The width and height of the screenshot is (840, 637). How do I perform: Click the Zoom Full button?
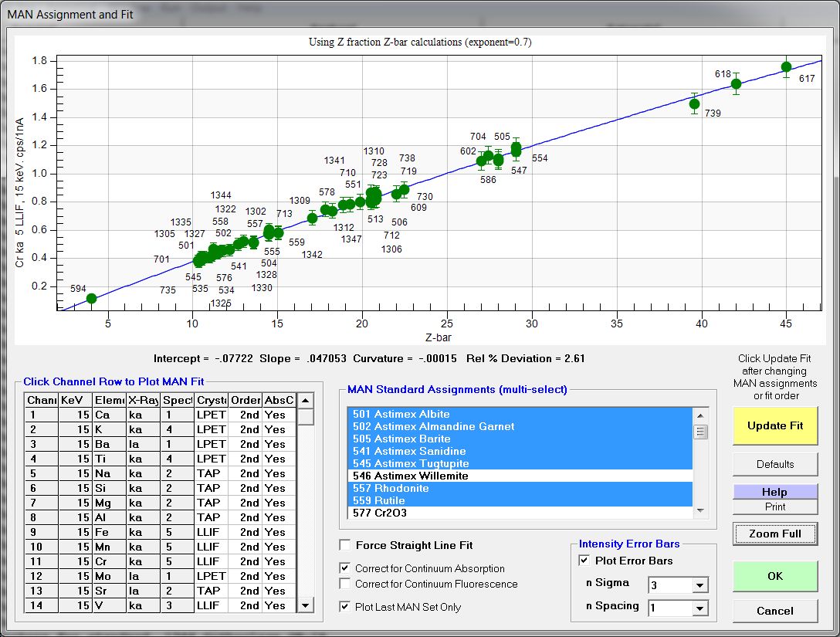(775, 534)
